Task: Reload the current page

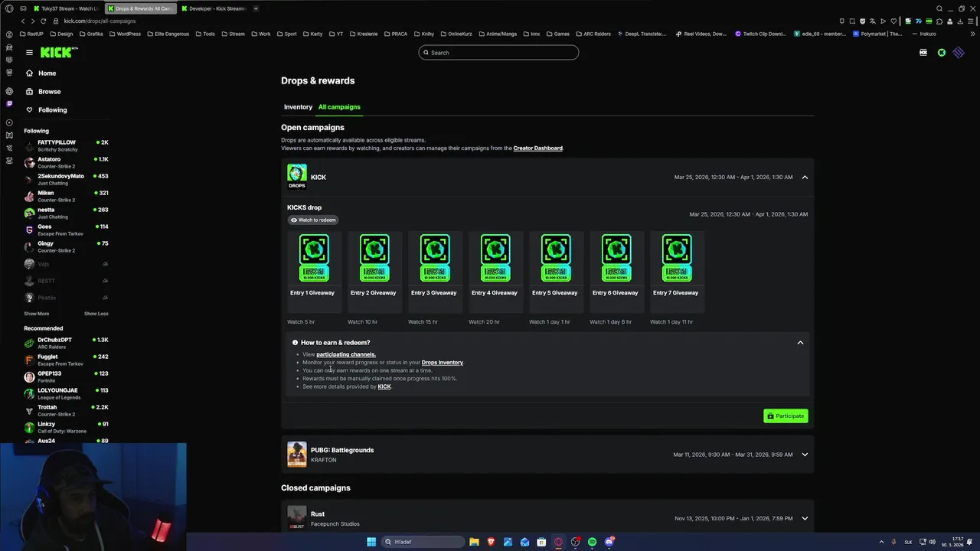Action: point(43,21)
